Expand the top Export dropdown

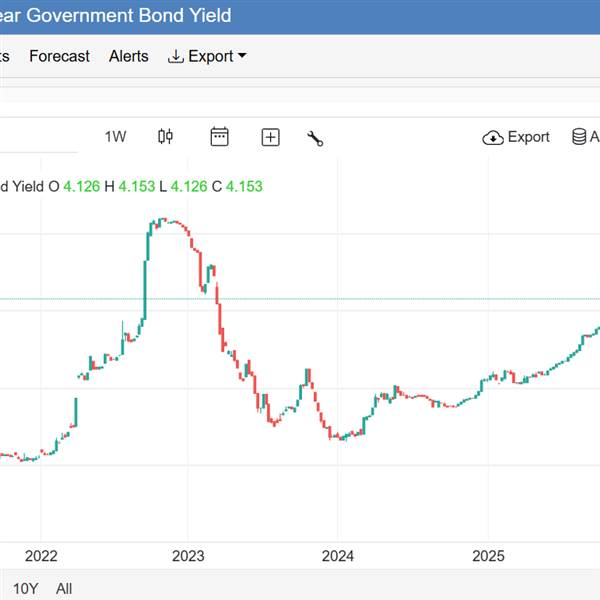(x=207, y=56)
